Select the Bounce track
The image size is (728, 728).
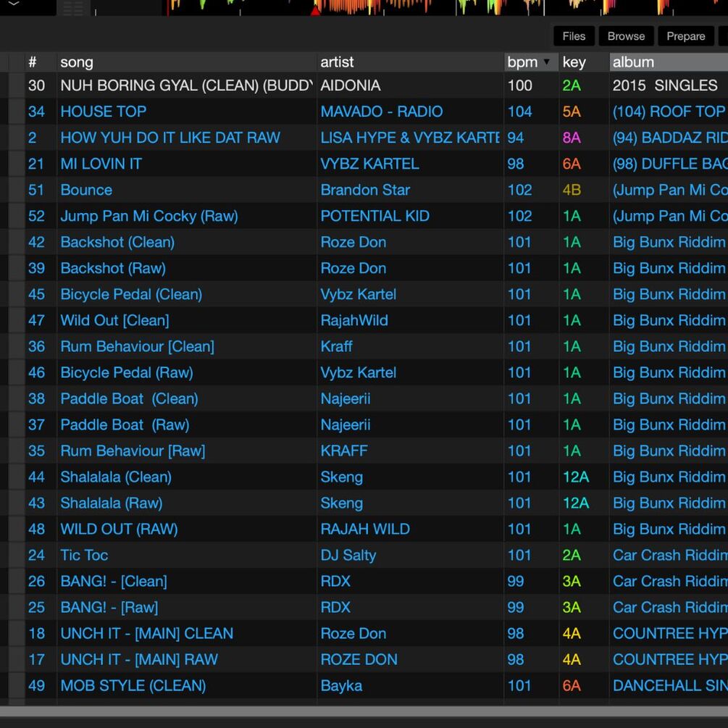point(86,190)
